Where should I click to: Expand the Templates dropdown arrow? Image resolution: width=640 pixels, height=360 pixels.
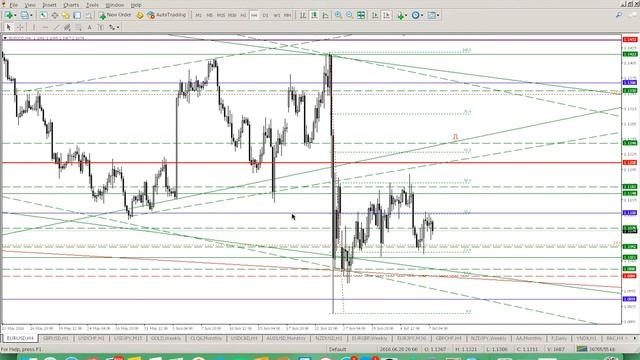tap(438, 16)
